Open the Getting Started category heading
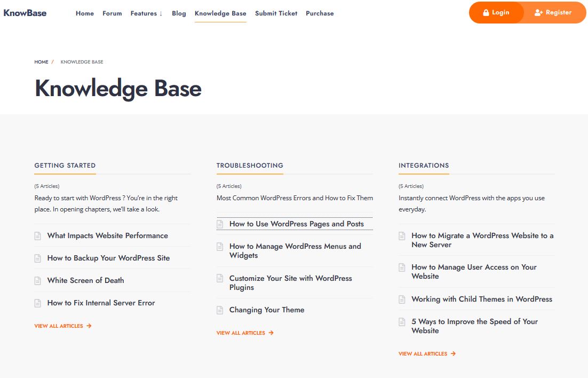Screen dimensions: 588x378 coord(65,166)
